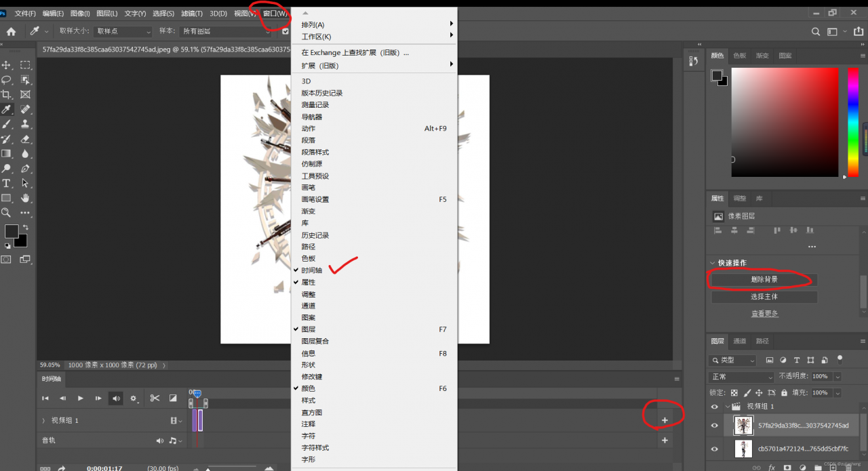Screen dimensions: 868x471
Task: Mute the audio track (音轨)
Action: click(160, 441)
